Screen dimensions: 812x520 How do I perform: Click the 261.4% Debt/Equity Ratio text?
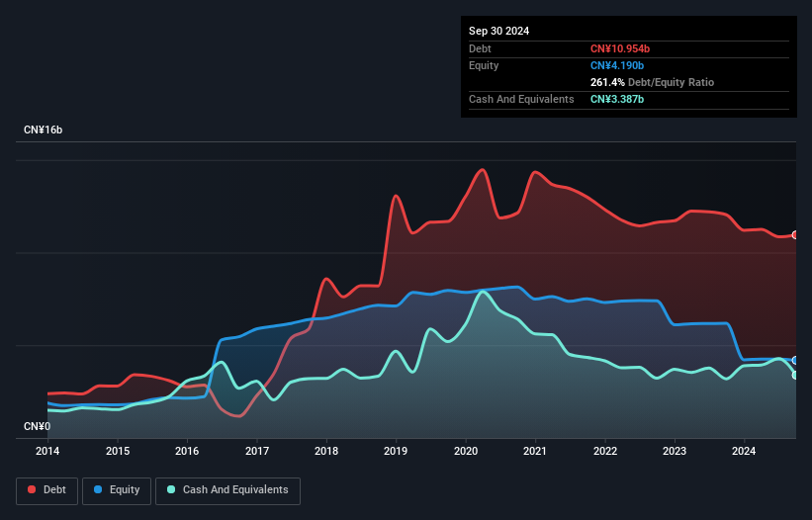click(652, 82)
